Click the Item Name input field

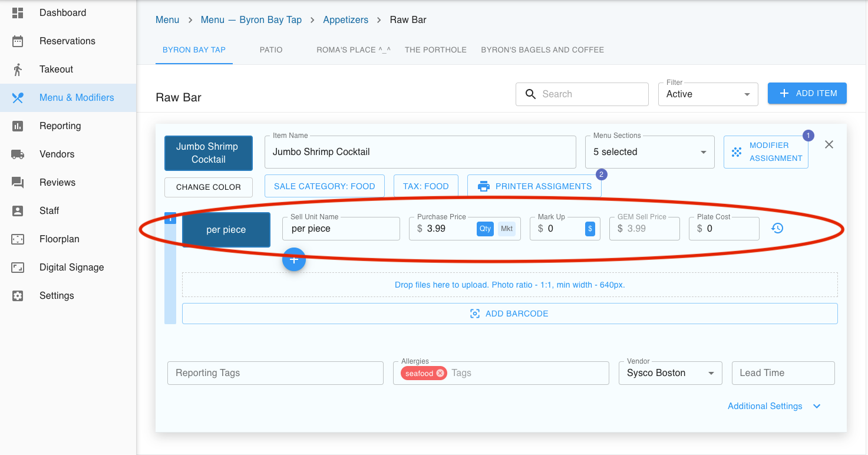coord(420,152)
